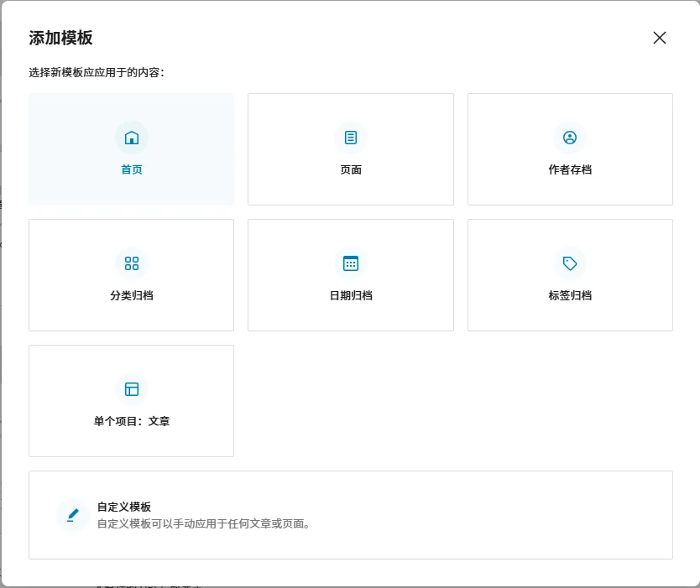Click the calendar icon above 日期归档

(x=351, y=263)
